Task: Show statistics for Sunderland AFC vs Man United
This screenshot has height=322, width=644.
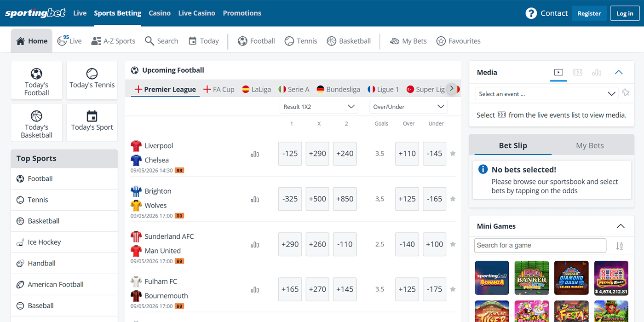Action: (255, 245)
